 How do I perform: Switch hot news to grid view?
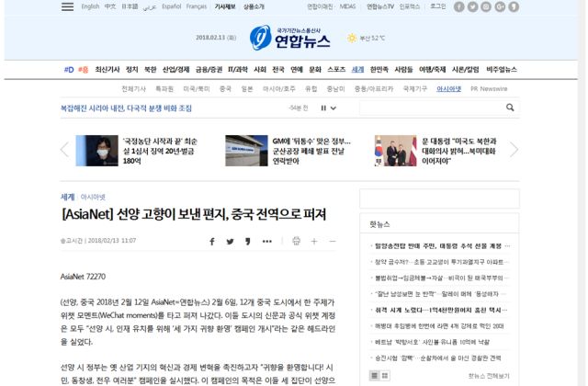click(x=385, y=375)
